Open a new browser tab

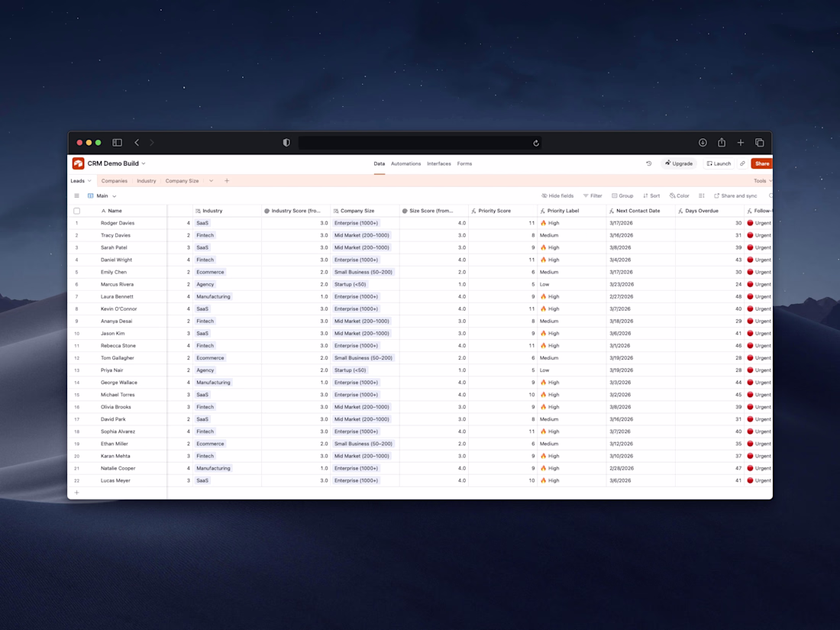point(741,143)
